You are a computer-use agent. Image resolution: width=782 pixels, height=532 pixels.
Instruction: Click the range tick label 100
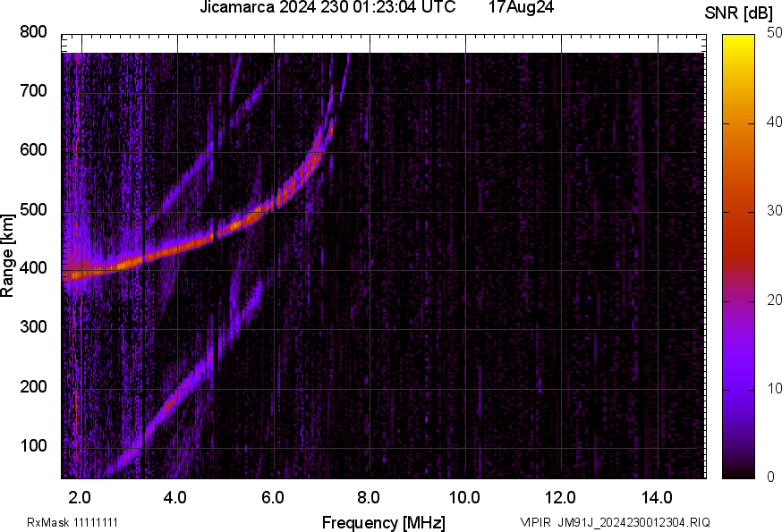[x=33, y=445]
